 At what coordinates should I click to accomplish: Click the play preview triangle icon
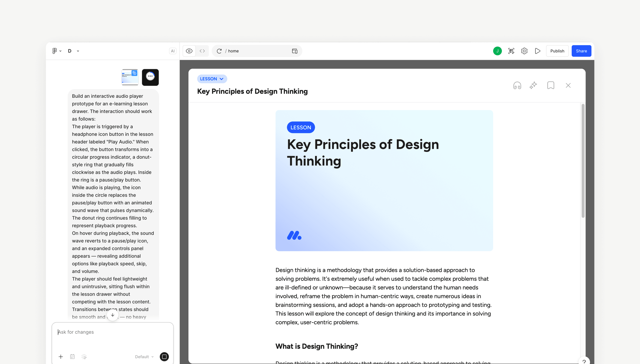[x=537, y=51]
